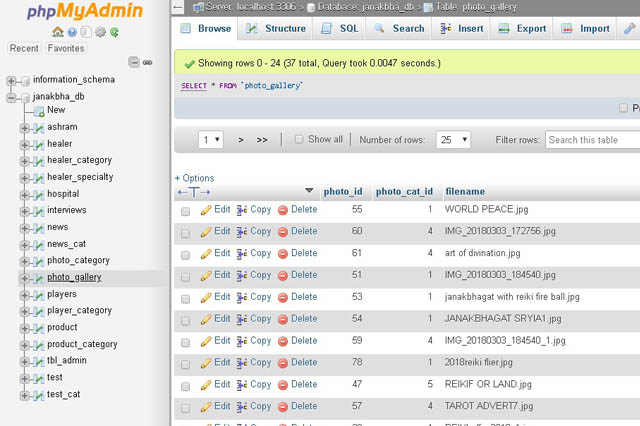Check the row checkbox for WORLD PEACE.jpg
Viewport: 640px width, 426px height.
click(x=185, y=211)
